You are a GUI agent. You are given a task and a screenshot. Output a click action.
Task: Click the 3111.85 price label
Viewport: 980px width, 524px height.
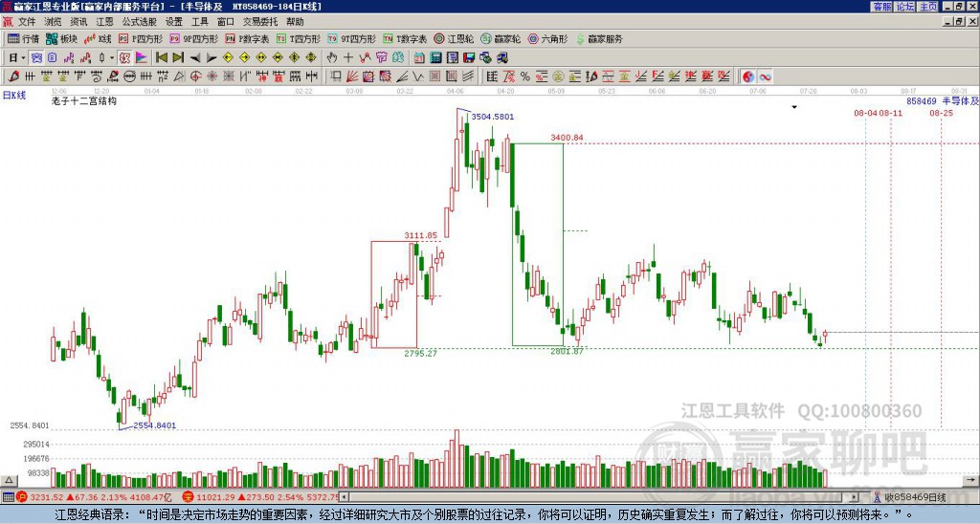click(421, 235)
